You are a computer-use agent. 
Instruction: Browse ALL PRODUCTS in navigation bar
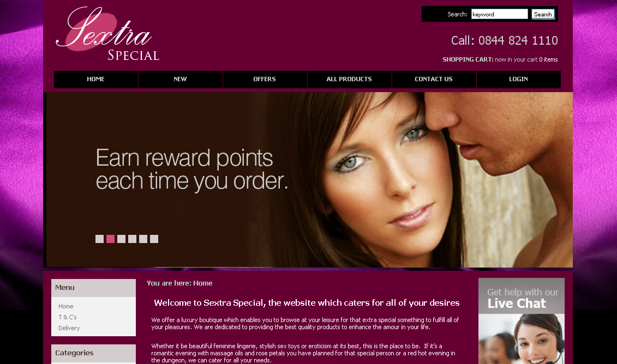[350, 79]
